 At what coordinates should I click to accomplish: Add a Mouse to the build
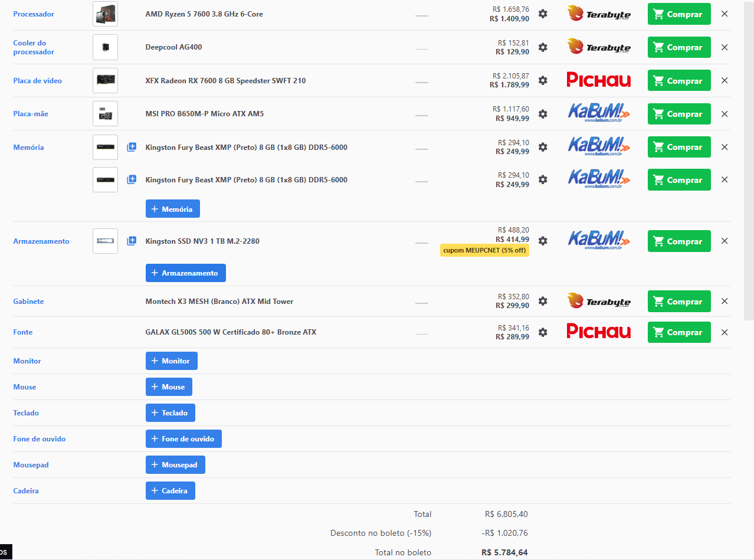pos(169,387)
